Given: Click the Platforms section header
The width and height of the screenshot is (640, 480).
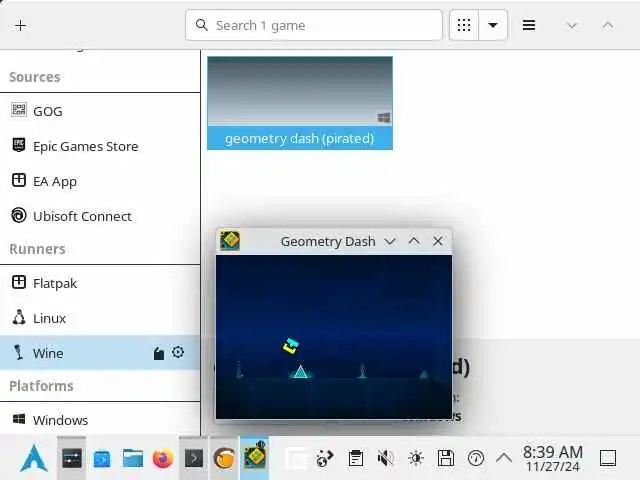Looking at the screenshot, I should tap(41, 386).
